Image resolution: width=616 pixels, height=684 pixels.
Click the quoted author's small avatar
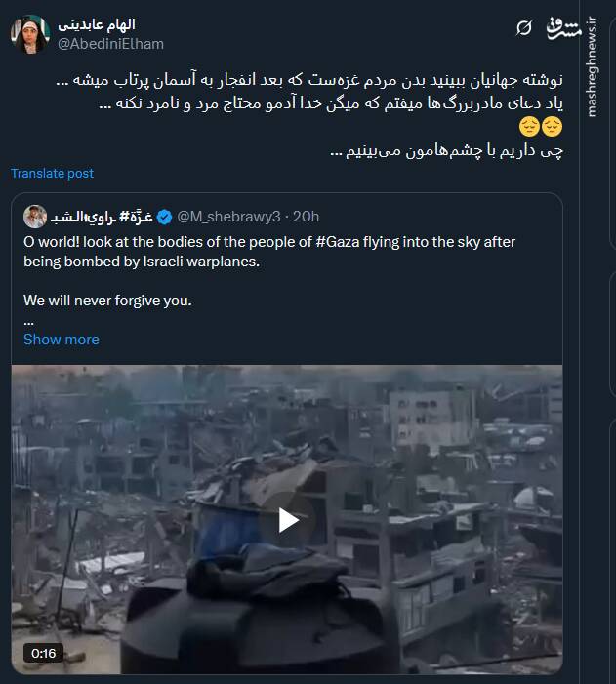[x=35, y=217]
